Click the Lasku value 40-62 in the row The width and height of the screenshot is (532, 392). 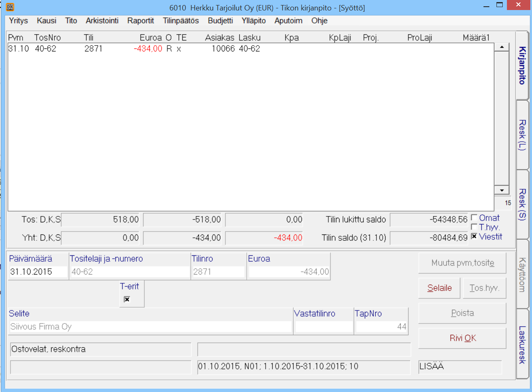(x=249, y=49)
